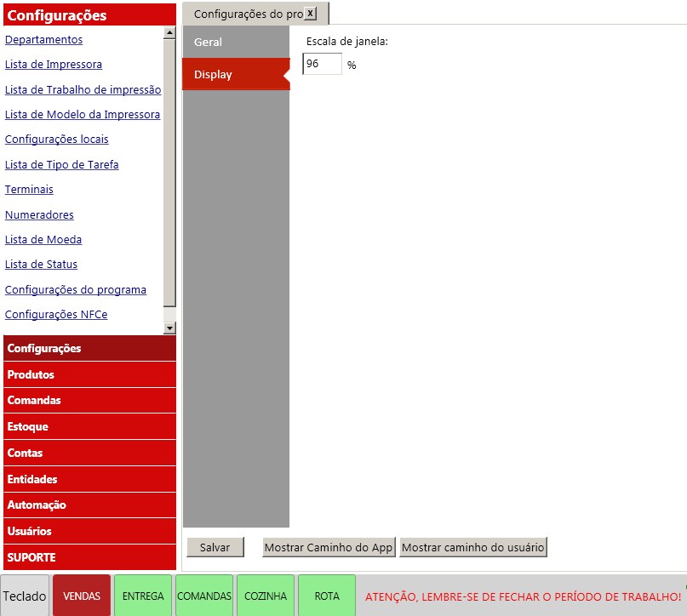Open the Departamentos link

click(x=43, y=39)
